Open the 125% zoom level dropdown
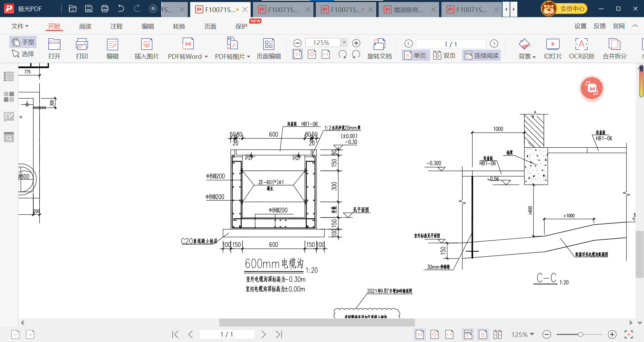Screen dimensions: 644x342 [344, 43]
